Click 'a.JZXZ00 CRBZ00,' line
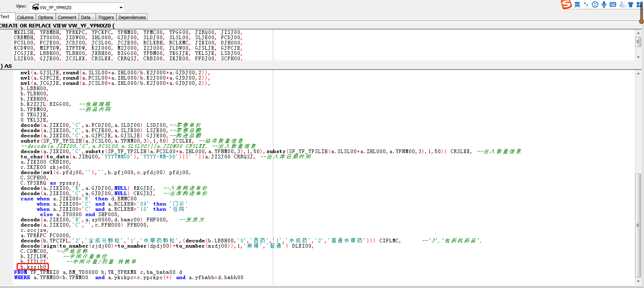This screenshot has width=644, height=288. (46, 162)
